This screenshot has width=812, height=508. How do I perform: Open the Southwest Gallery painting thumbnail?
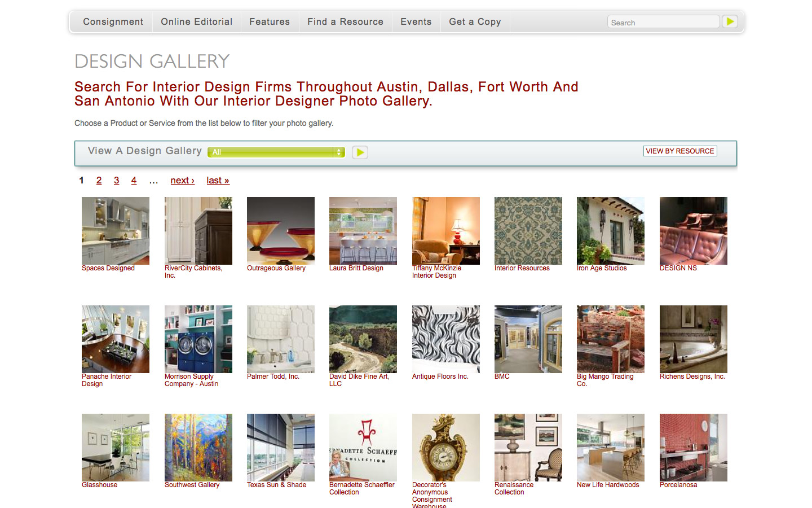point(198,448)
